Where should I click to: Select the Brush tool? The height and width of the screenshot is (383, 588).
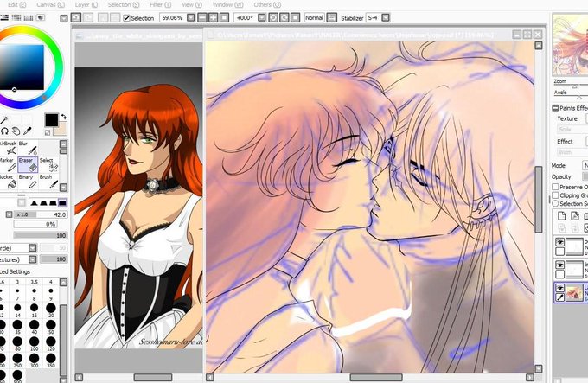(x=48, y=182)
